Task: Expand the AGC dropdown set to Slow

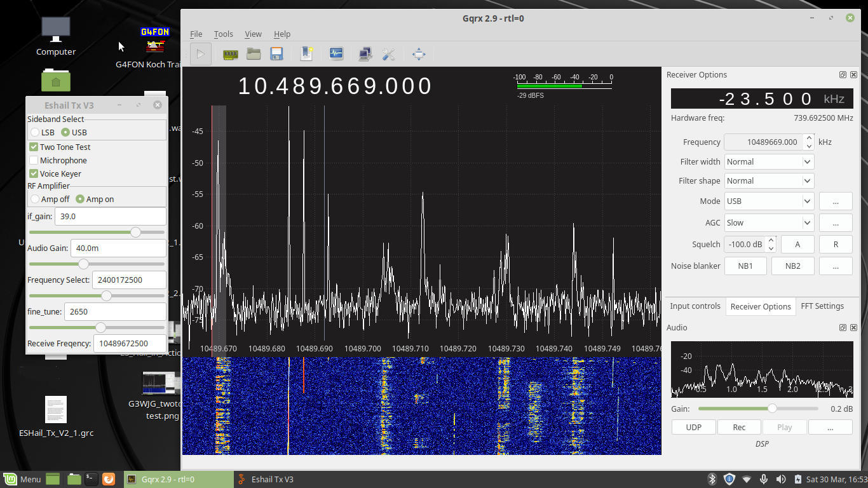Action: (x=769, y=222)
